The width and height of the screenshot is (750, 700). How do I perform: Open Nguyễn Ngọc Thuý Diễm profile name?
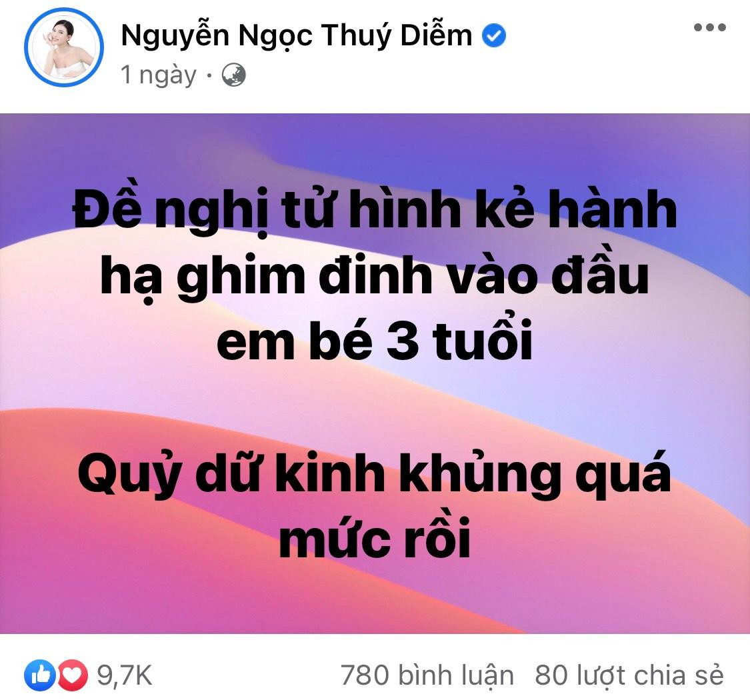pyautogui.click(x=297, y=36)
